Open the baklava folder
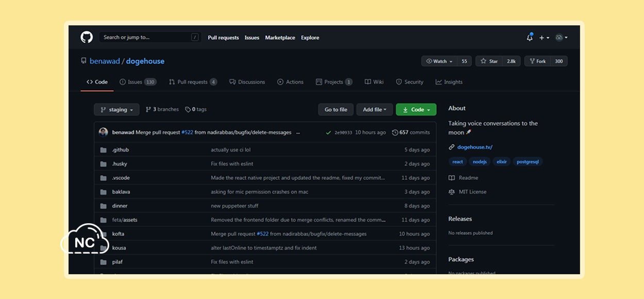644x299 pixels. tap(121, 192)
